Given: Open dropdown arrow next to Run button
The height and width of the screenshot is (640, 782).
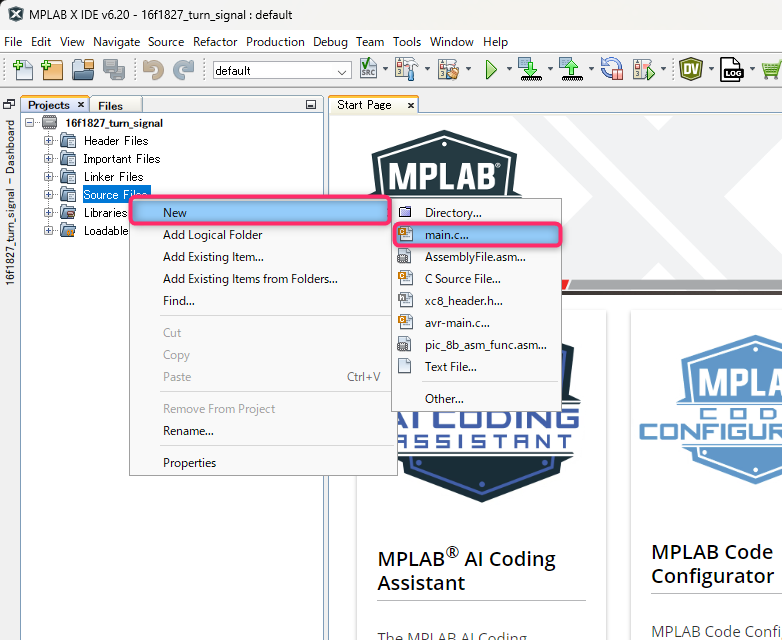Looking at the screenshot, I should [x=509, y=69].
